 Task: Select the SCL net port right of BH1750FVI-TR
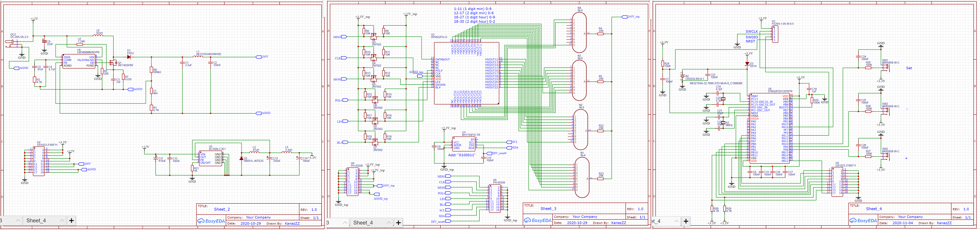point(512,142)
